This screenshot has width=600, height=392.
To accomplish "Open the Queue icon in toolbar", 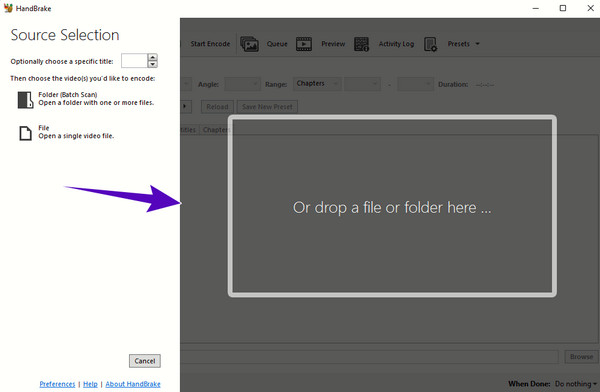I will 249,44.
